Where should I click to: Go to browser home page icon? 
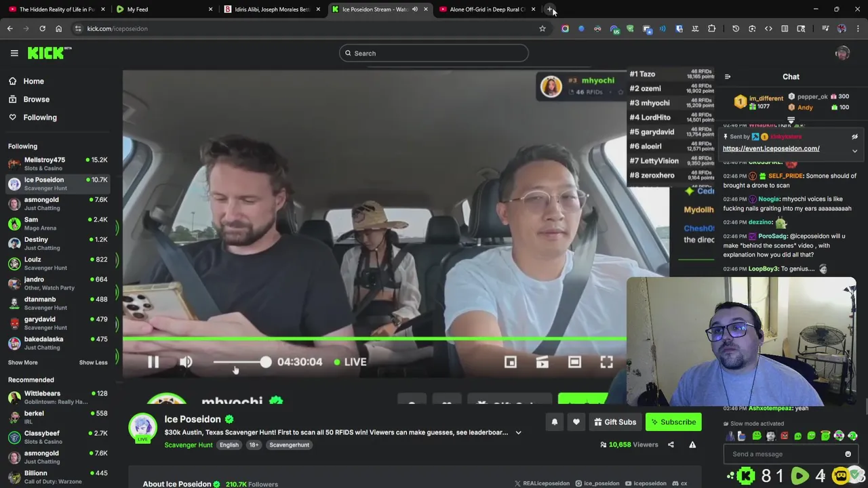58,28
